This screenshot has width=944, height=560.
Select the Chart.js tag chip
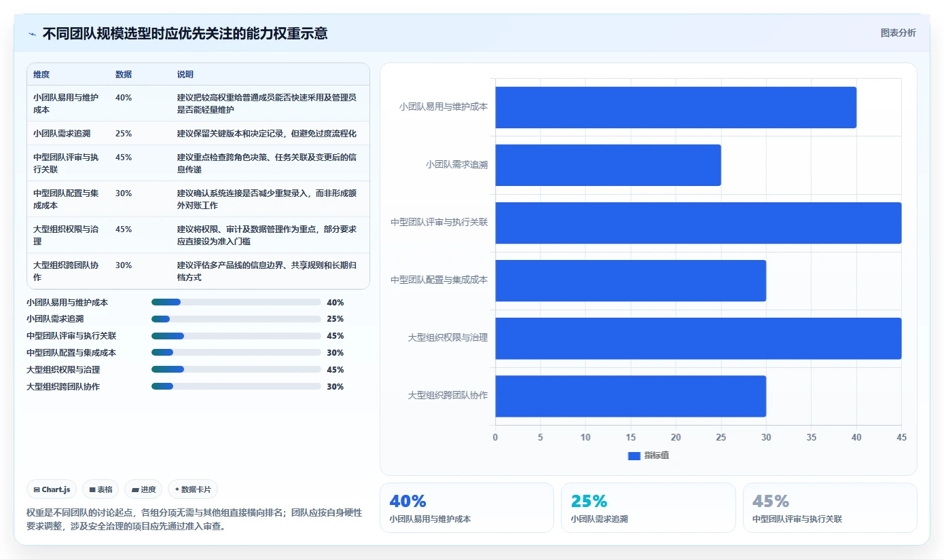pyautogui.click(x=52, y=489)
